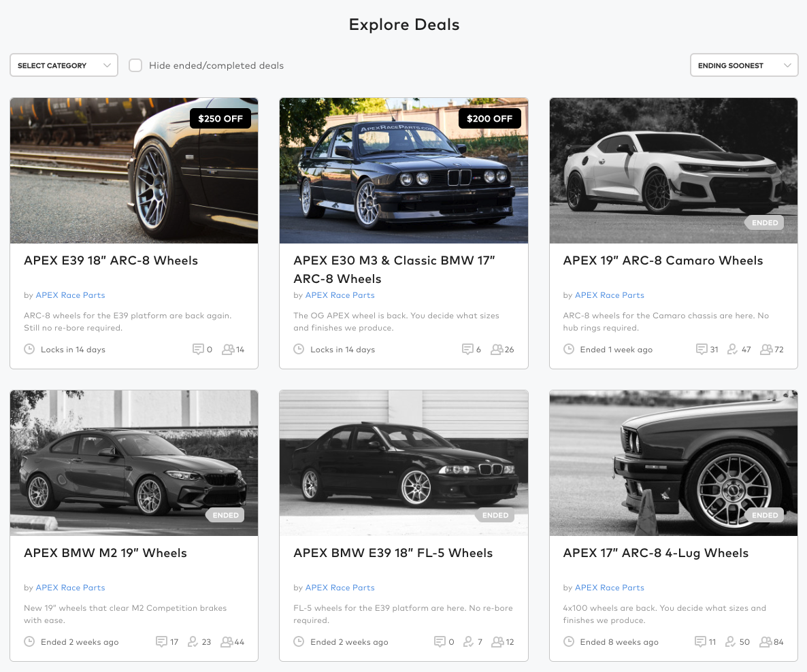Open APEX Race Parts link on E30 M3 card

click(340, 295)
